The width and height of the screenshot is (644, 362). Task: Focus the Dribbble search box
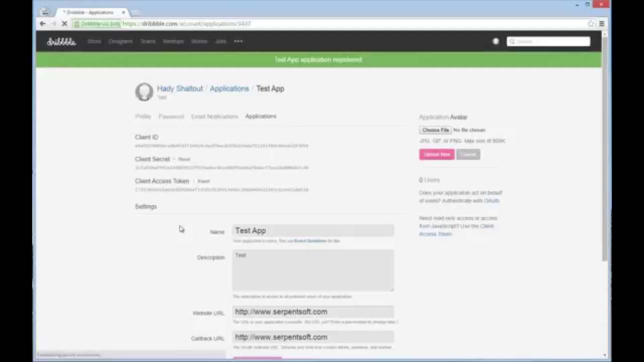click(548, 41)
